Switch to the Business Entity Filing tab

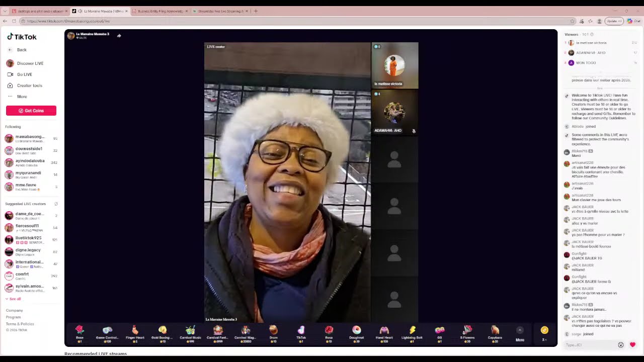point(159,11)
